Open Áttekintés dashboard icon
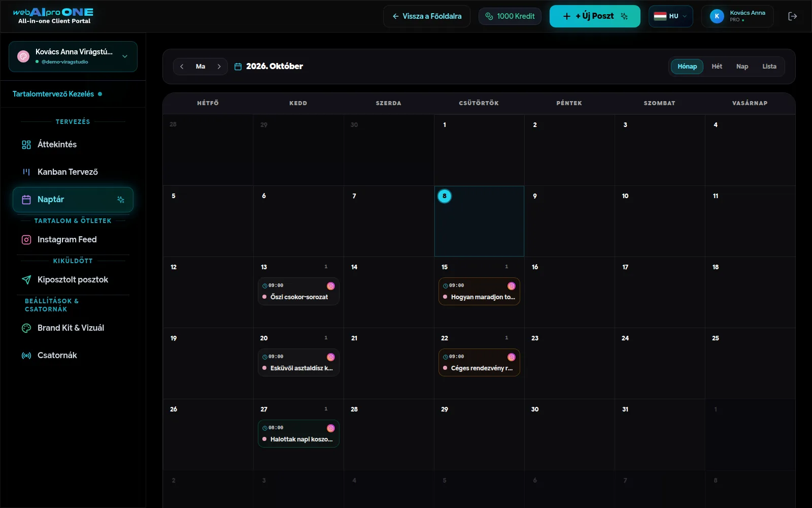The height and width of the screenshot is (508, 812). coord(26,145)
